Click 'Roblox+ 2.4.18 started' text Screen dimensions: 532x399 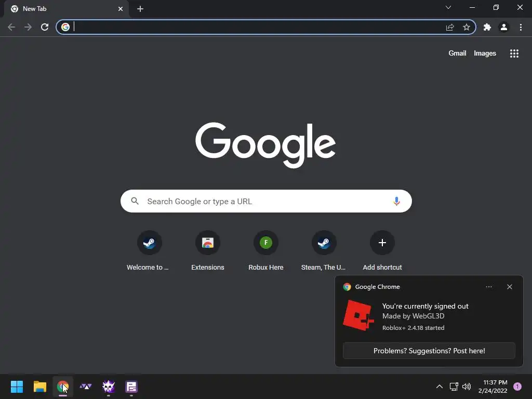pyautogui.click(x=413, y=328)
